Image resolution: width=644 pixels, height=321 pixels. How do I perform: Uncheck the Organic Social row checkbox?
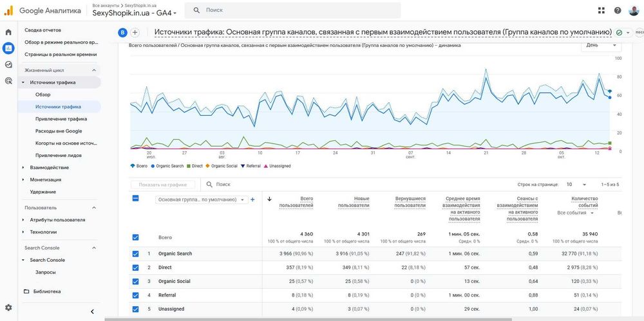(135, 282)
